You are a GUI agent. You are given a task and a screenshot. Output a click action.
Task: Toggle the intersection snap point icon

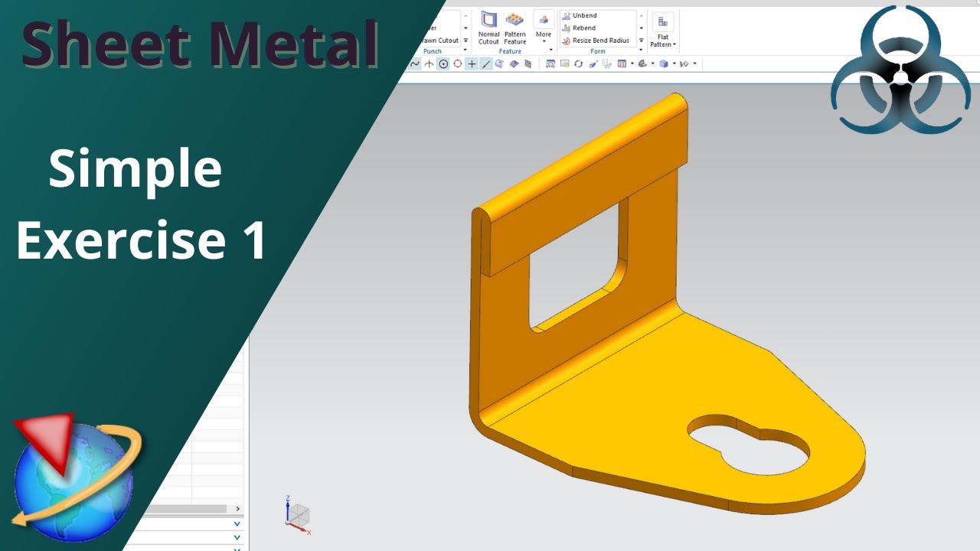point(430,64)
